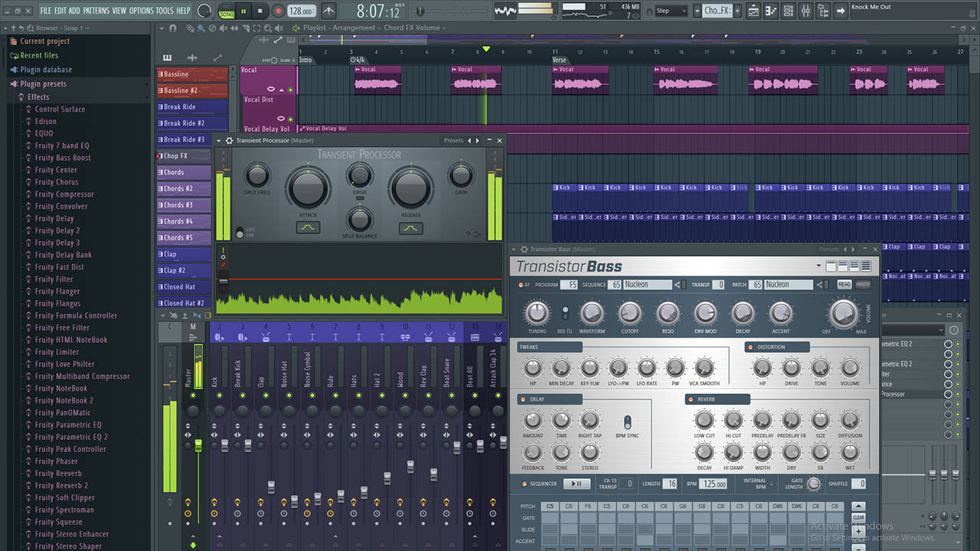Screen dimensions: 980x551
Task: Click the BPM field showing 125.000
Action: pyautogui.click(x=714, y=484)
